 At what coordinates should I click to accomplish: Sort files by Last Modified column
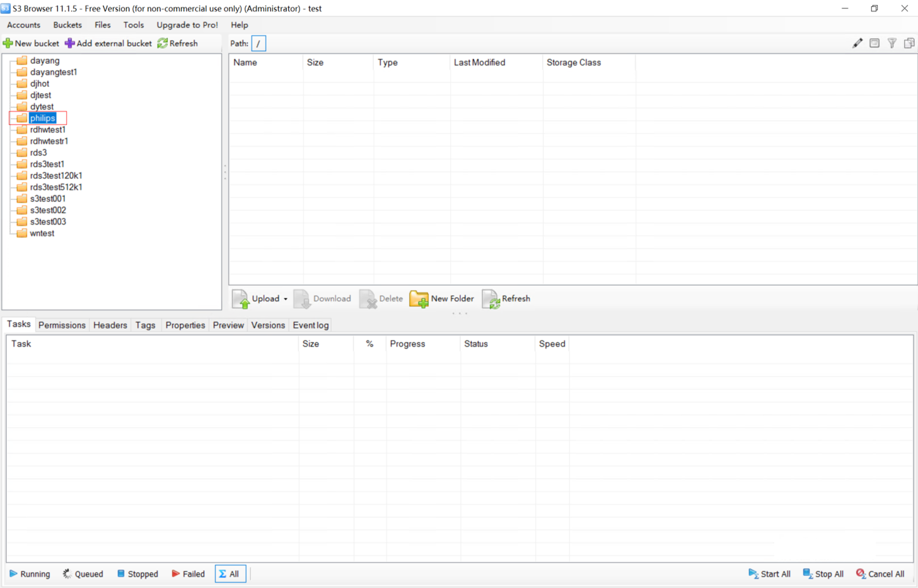496,62
